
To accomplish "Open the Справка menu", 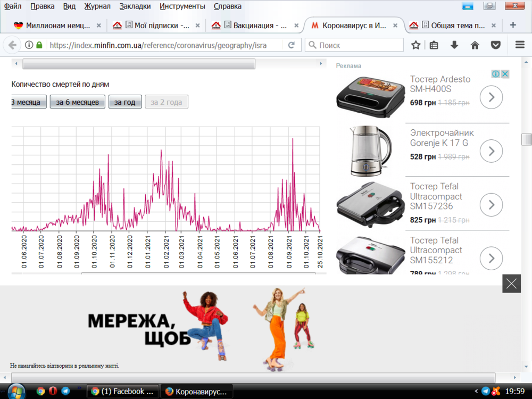I will point(228,6).
